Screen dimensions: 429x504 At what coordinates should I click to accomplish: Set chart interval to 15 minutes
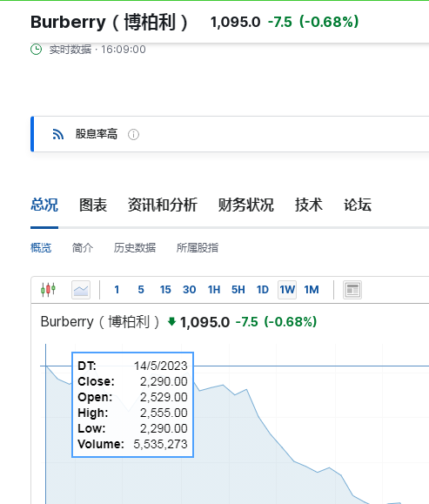165,290
